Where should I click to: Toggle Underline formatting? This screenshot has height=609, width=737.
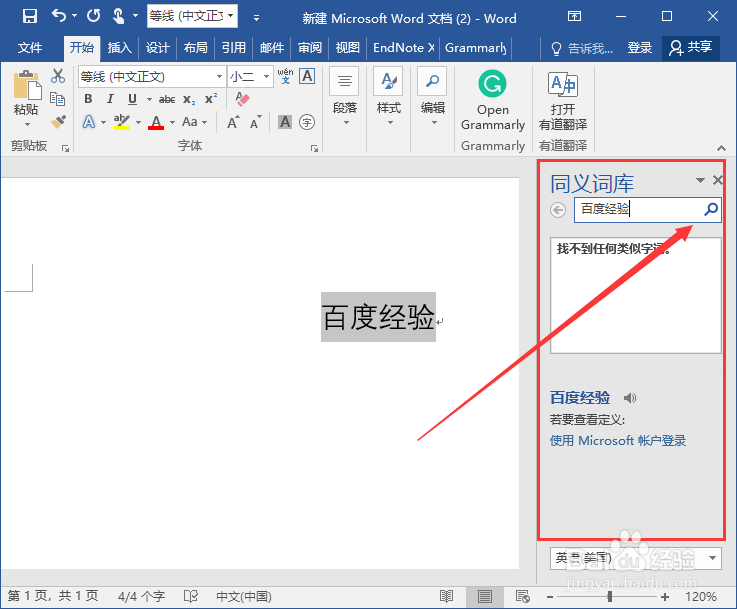click(x=133, y=99)
